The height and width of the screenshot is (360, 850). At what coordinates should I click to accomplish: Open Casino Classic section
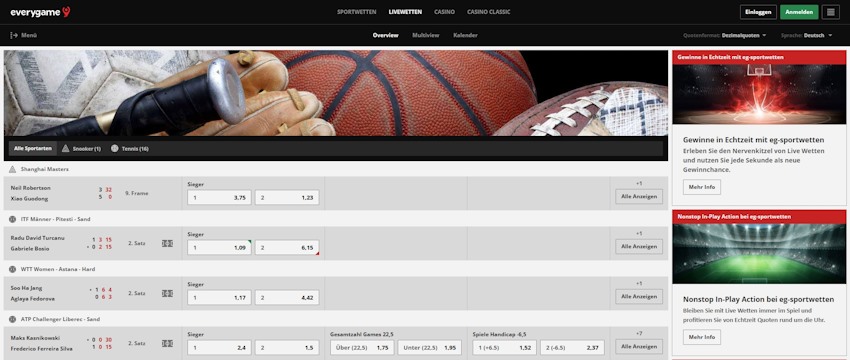[488, 12]
